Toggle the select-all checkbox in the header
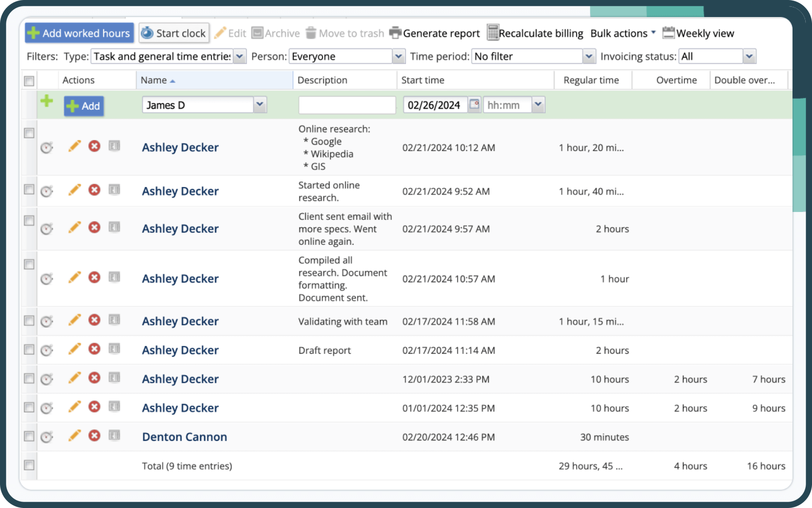 pos(29,81)
